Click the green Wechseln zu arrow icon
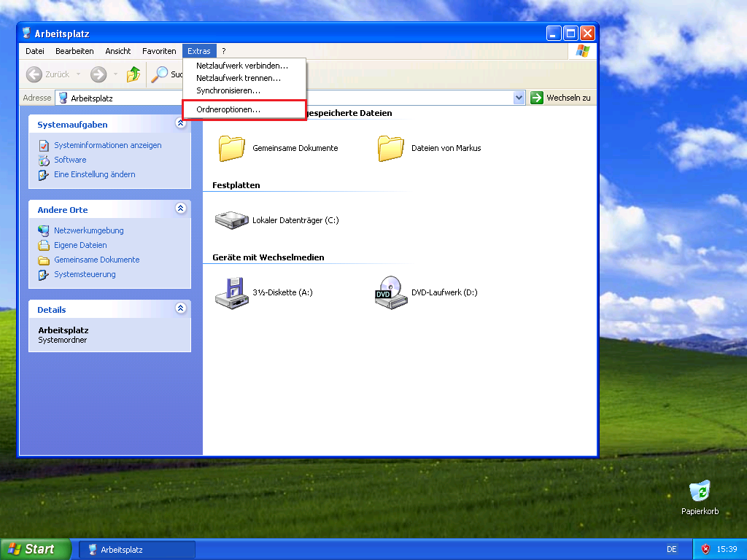Image resolution: width=747 pixels, height=560 pixels. pos(537,98)
